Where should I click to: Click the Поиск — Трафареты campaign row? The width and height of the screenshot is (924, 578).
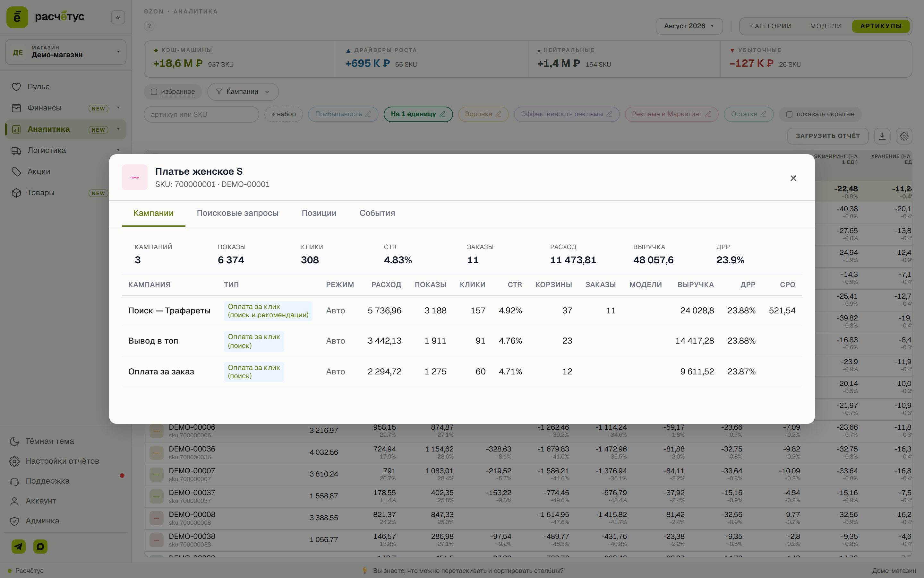[462, 311]
